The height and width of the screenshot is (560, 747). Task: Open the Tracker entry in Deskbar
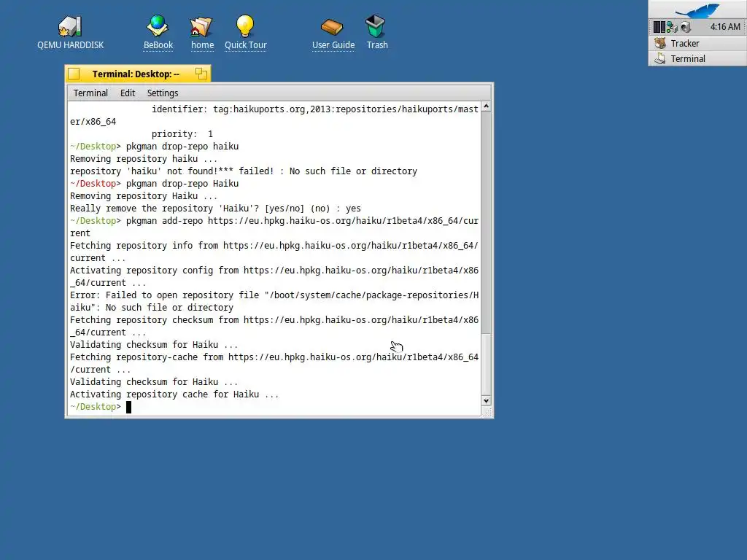coord(698,43)
